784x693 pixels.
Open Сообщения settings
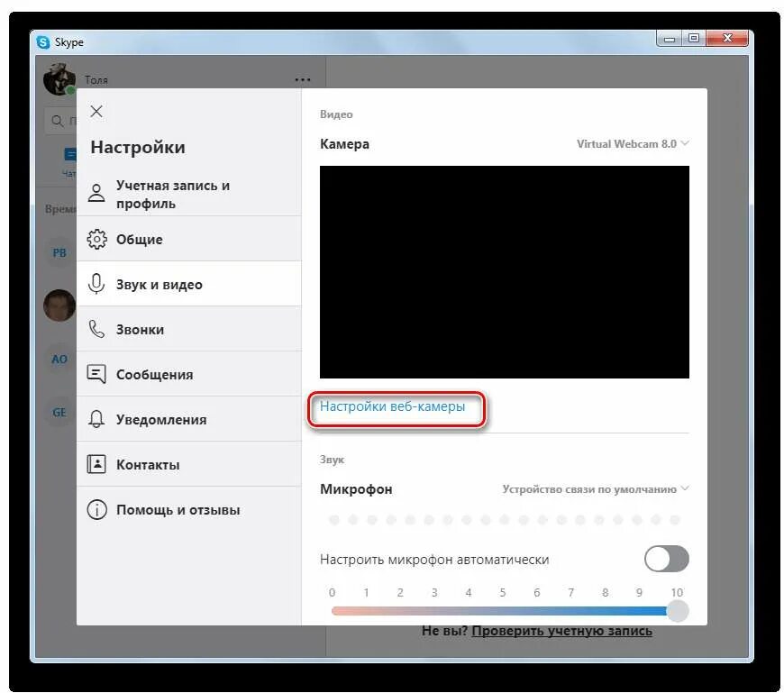point(189,374)
